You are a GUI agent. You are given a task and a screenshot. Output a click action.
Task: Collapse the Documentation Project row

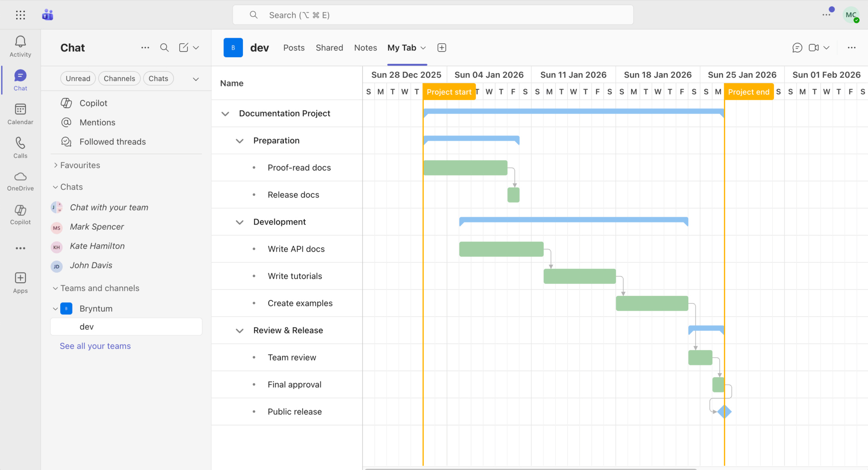point(225,114)
